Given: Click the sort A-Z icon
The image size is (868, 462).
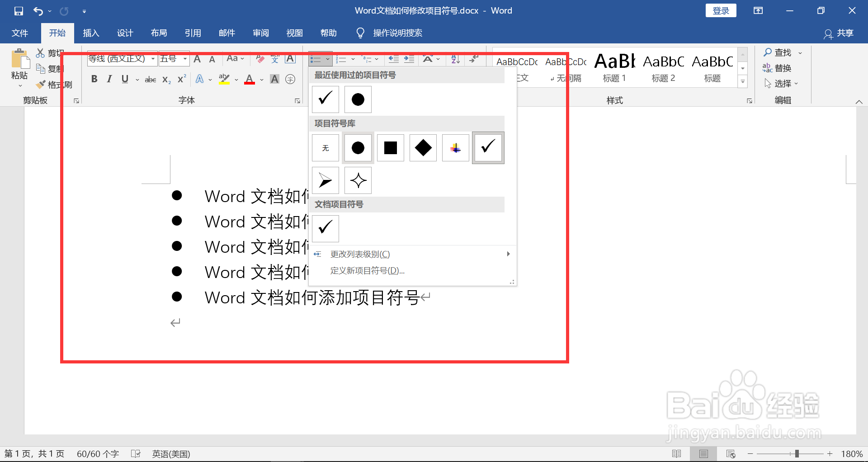Looking at the screenshot, I should coord(455,59).
